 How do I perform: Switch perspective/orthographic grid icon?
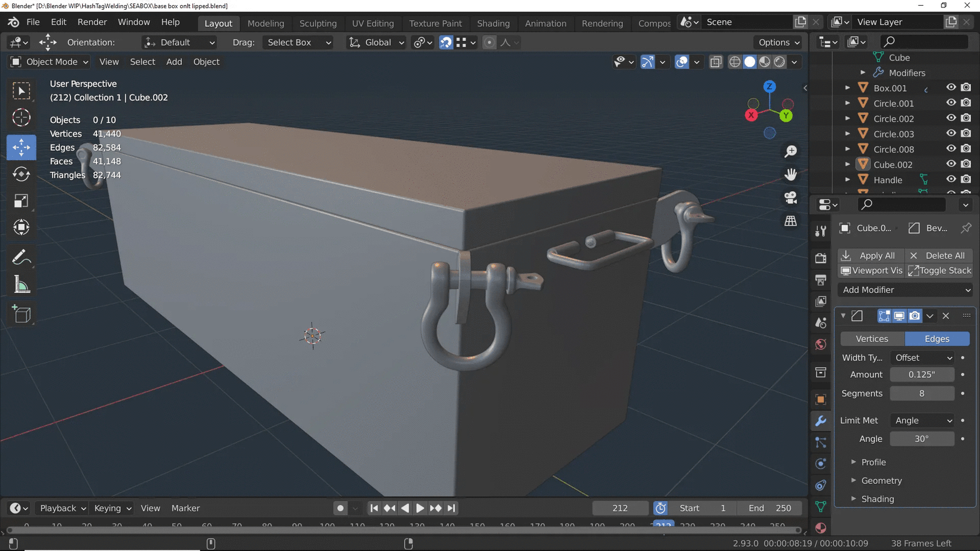[x=791, y=221]
